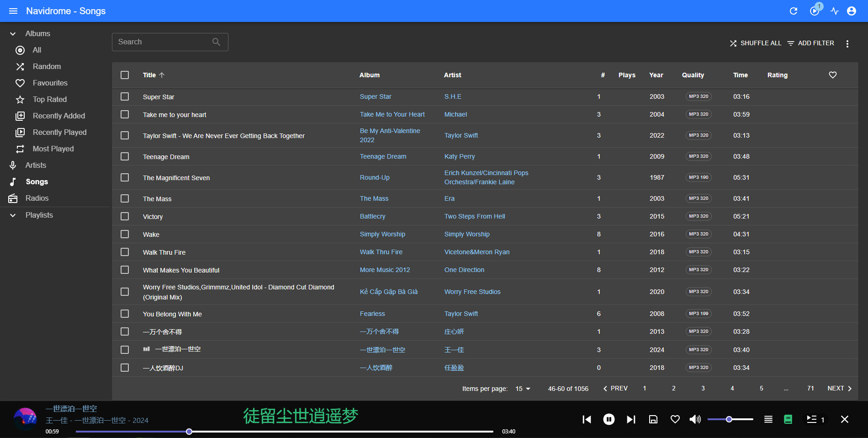Click the refresh icon in top bar
Screen dimensions: 868x438
[794, 11]
